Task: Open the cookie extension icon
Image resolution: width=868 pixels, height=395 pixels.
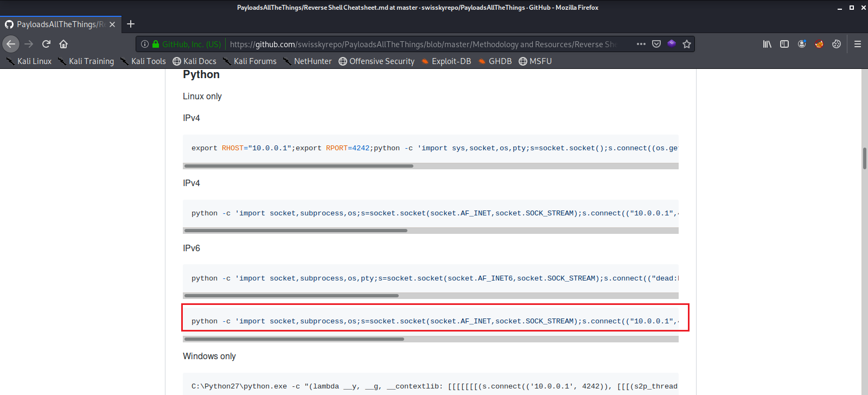Action: click(x=837, y=44)
